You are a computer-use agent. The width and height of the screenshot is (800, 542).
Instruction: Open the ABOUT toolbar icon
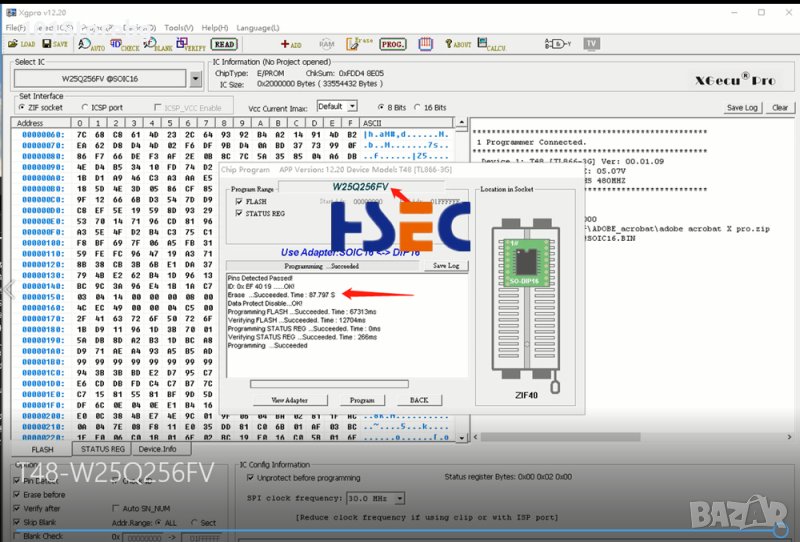[x=458, y=44]
